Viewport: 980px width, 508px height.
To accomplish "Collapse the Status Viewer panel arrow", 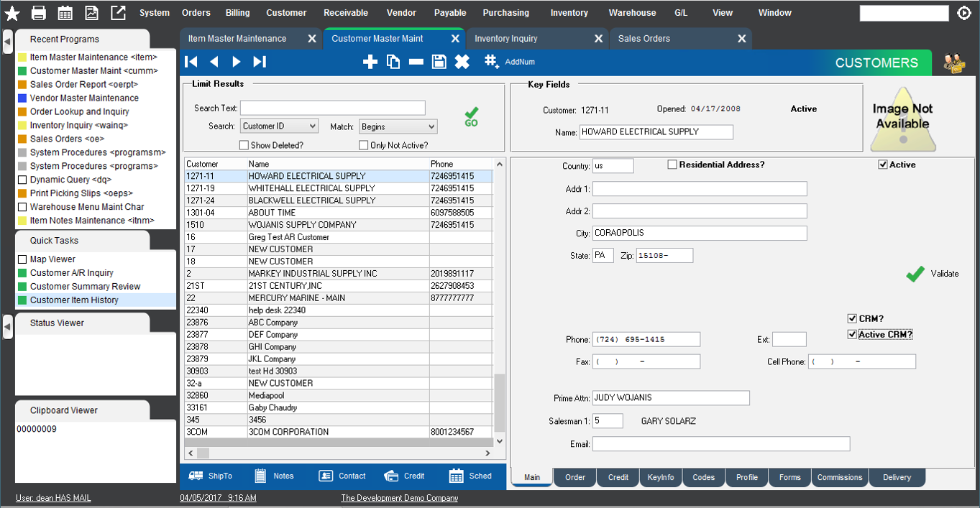I will point(7,328).
